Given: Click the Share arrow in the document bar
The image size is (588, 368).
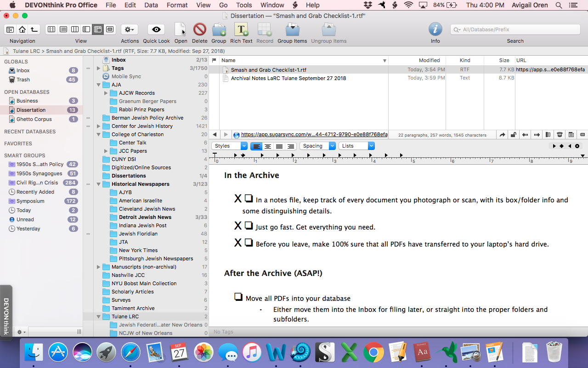Looking at the screenshot, I should [x=502, y=135].
